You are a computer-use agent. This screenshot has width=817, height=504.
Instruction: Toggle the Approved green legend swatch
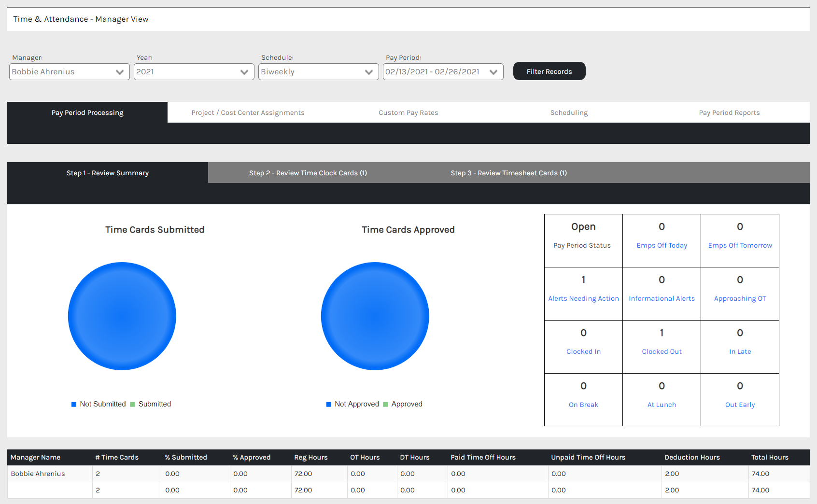(385, 405)
